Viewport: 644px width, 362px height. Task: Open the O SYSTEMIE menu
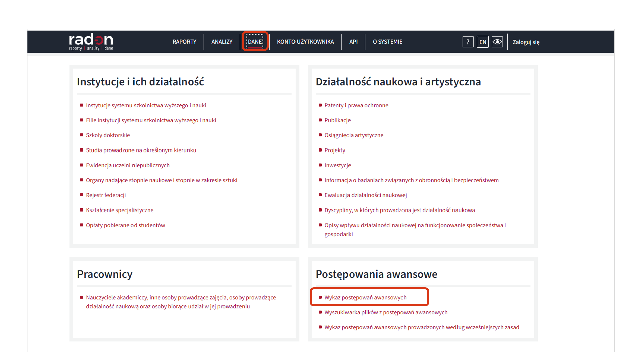[x=387, y=42]
